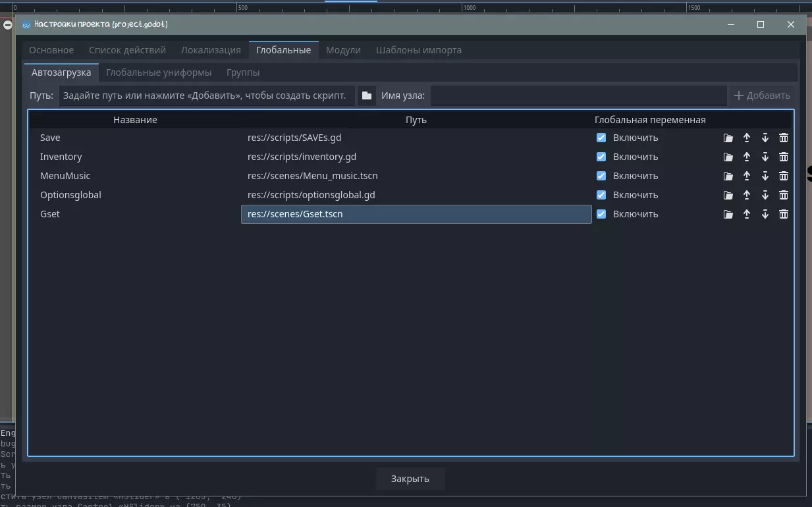Click the Godot icon in the title bar
This screenshot has width=812, height=507.
26,24
